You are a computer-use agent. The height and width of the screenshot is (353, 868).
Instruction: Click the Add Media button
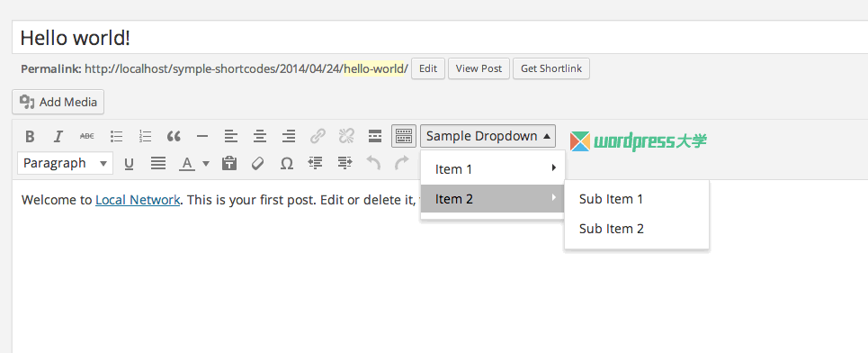[58, 102]
